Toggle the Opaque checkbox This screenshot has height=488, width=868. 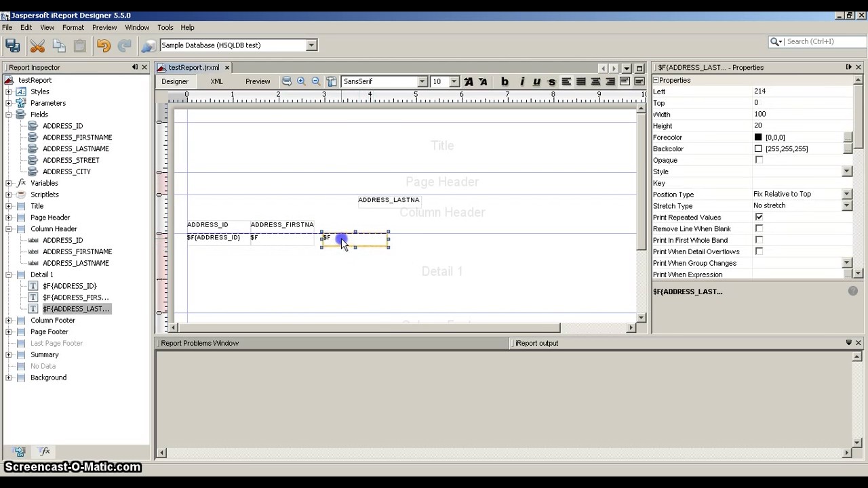759,160
